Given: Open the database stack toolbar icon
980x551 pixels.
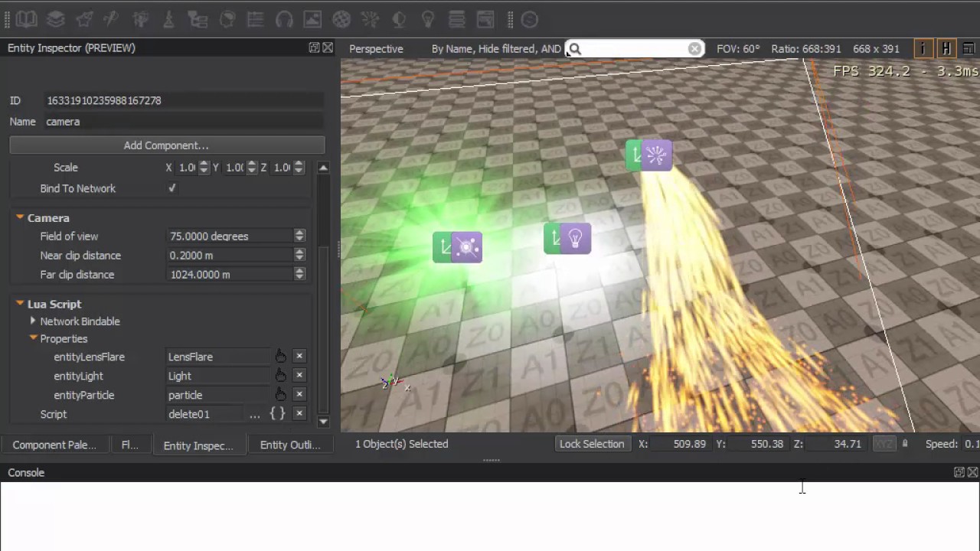Looking at the screenshot, I should 457,20.
